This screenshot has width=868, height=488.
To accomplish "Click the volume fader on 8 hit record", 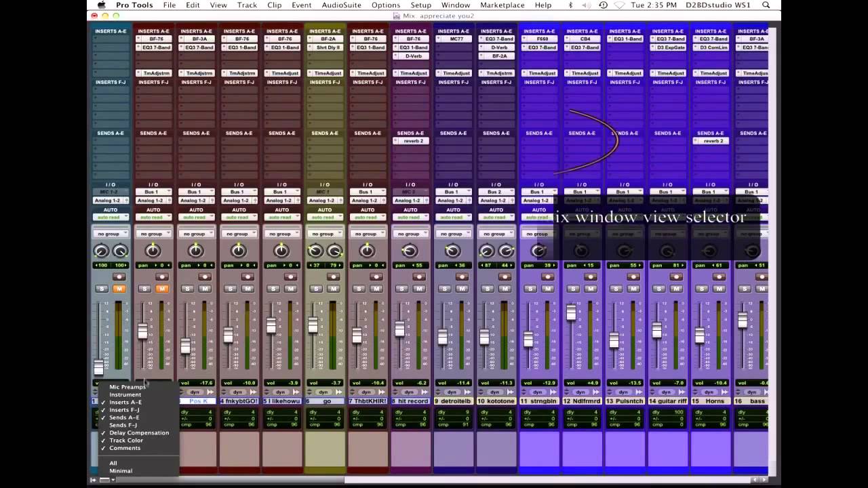I will [x=399, y=329].
